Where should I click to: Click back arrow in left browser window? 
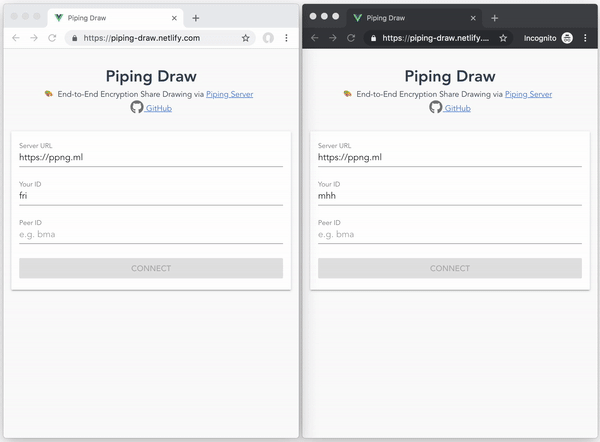pos(16,38)
